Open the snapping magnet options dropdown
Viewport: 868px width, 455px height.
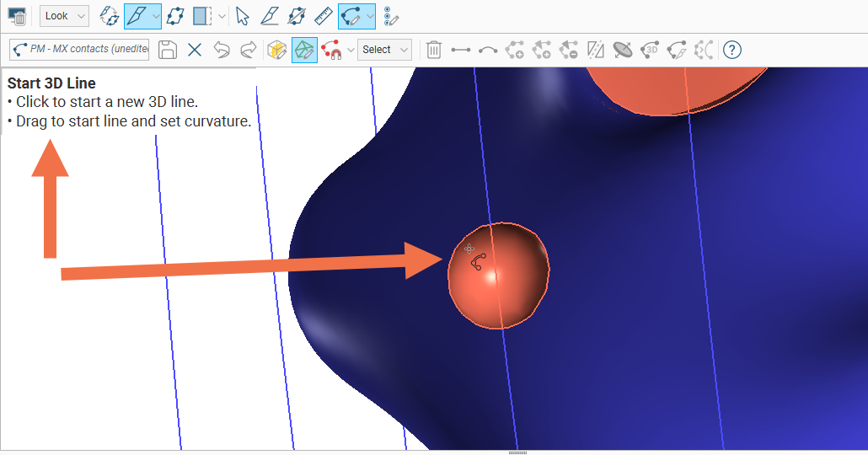(x=351, y=51)
